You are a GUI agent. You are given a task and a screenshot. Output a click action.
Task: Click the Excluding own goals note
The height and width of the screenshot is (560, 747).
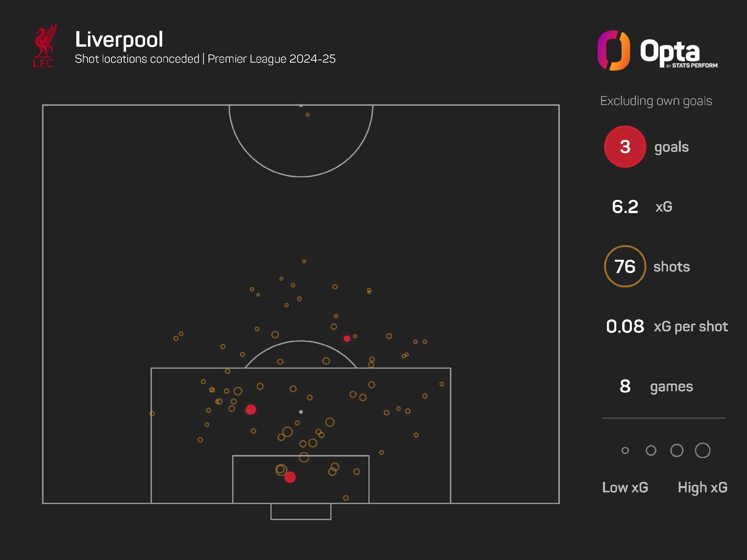(656, 101)
